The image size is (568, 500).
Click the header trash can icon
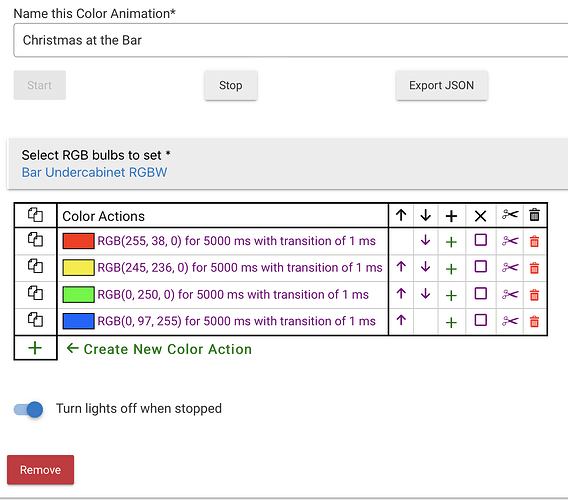534,215
